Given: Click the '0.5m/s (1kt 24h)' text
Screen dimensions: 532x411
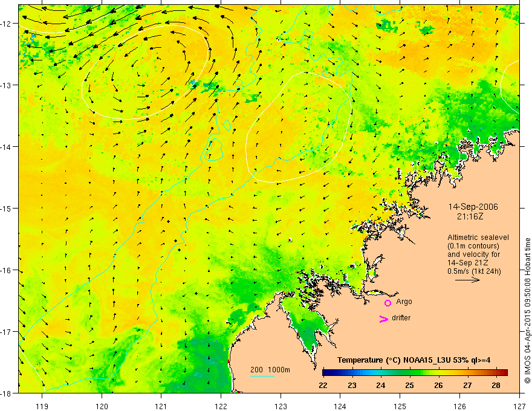Looking at the screenshot, I should 474,271.
